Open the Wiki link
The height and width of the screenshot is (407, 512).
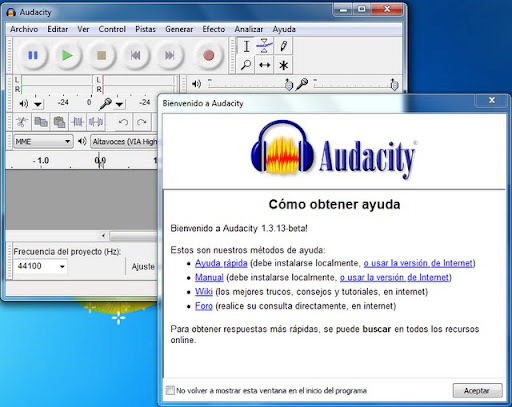tap(204, 292)
